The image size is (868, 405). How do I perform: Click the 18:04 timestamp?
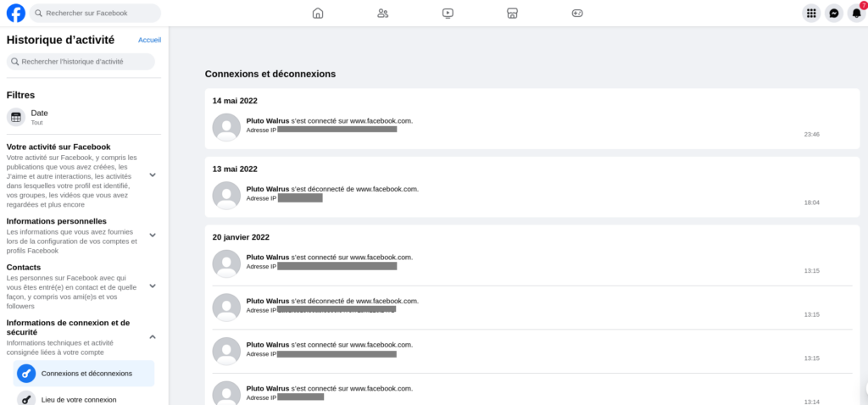point(811,202)
